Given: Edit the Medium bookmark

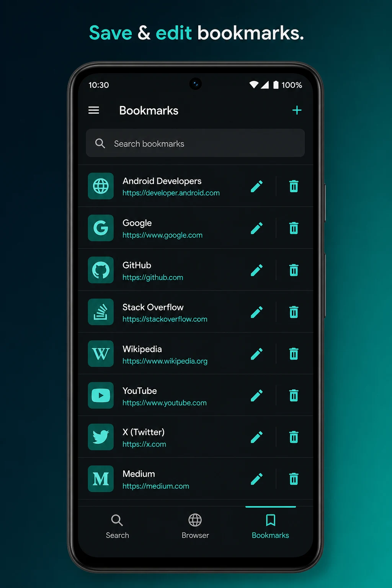Looking at the screenshot, I should [x=256, y=479].
